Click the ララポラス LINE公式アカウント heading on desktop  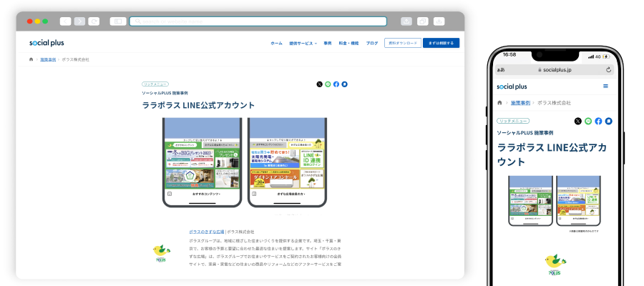pyautogui.click(x=198, y=105)
